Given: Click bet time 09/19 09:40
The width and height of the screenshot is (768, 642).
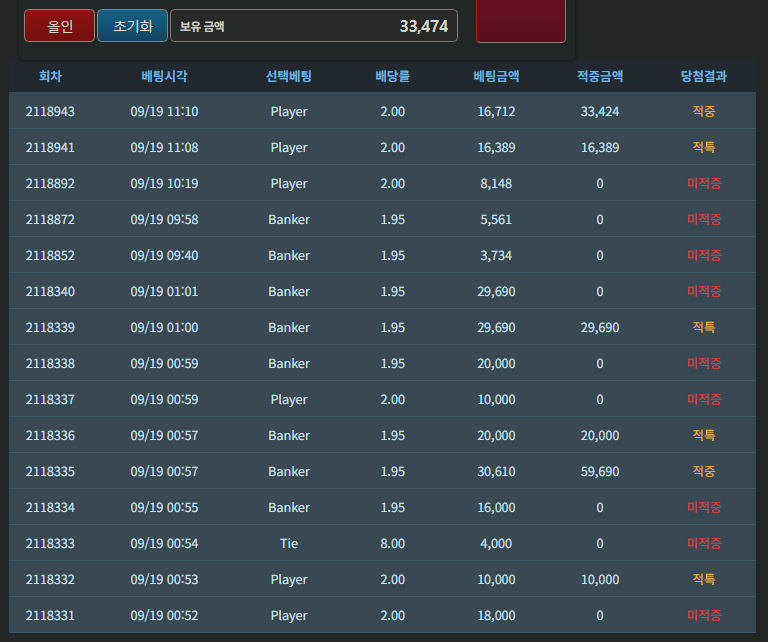Looking at the screenshot, I should [164, 255].
